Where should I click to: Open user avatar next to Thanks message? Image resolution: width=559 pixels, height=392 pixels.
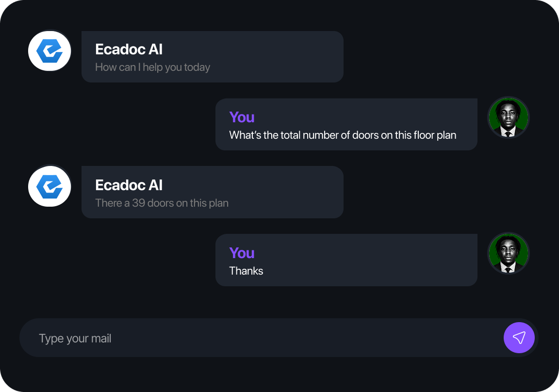508,254
